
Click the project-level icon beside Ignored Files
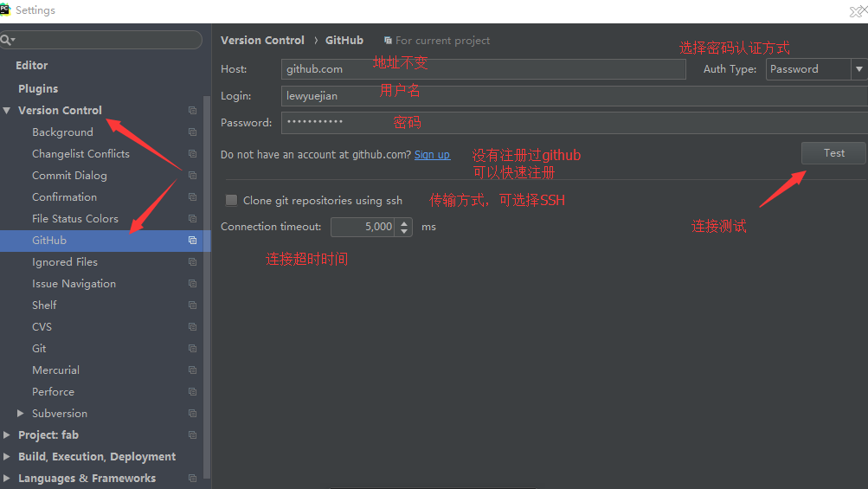click(192, 261)
